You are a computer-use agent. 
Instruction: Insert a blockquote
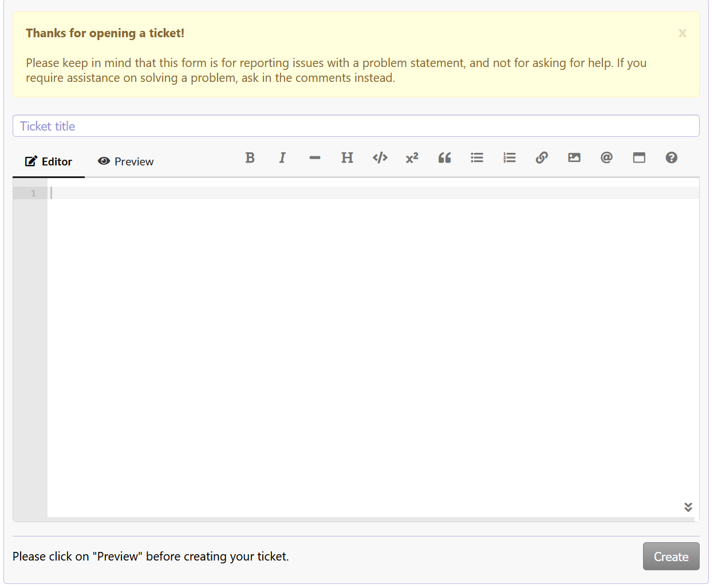point(444,157)
